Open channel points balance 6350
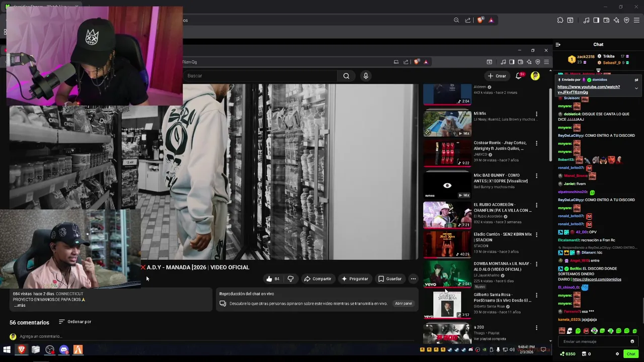644x362 pixels. tap(568, 354)
